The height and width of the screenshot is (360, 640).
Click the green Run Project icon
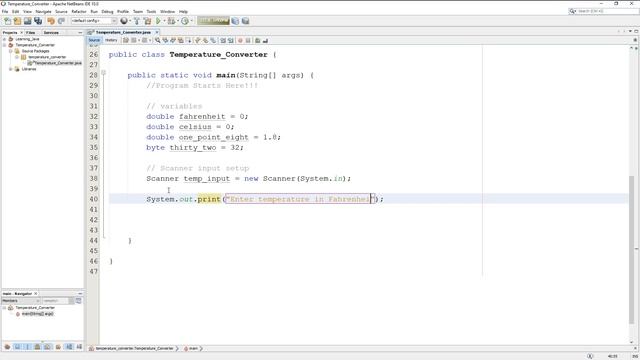tap(158, 21)
